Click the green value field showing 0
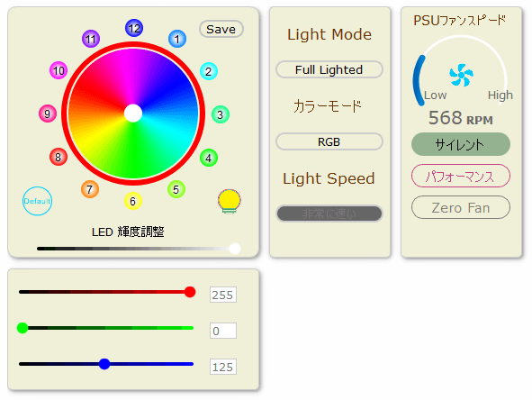This screenshot has width=532, height=400. coord(223,331)
